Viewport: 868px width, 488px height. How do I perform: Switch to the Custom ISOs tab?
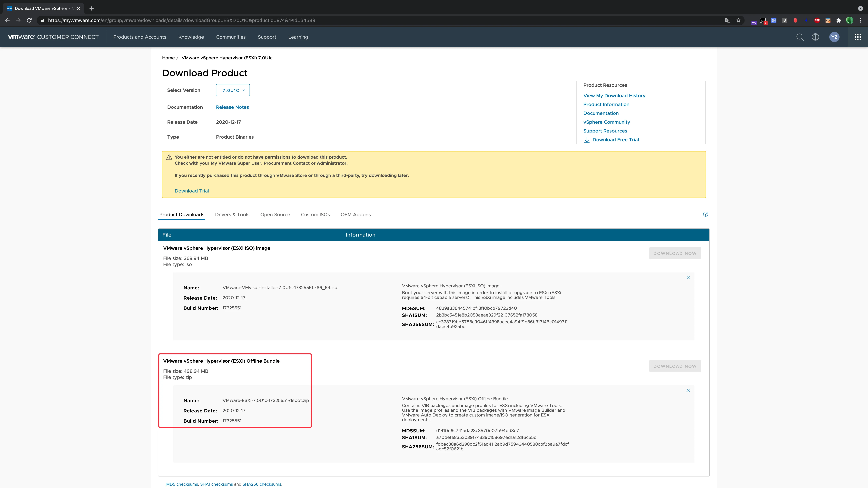coord(315,215)
